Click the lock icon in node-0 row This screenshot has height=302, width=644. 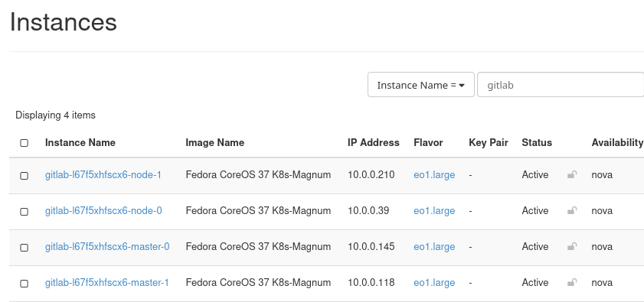tap(572, 210)
